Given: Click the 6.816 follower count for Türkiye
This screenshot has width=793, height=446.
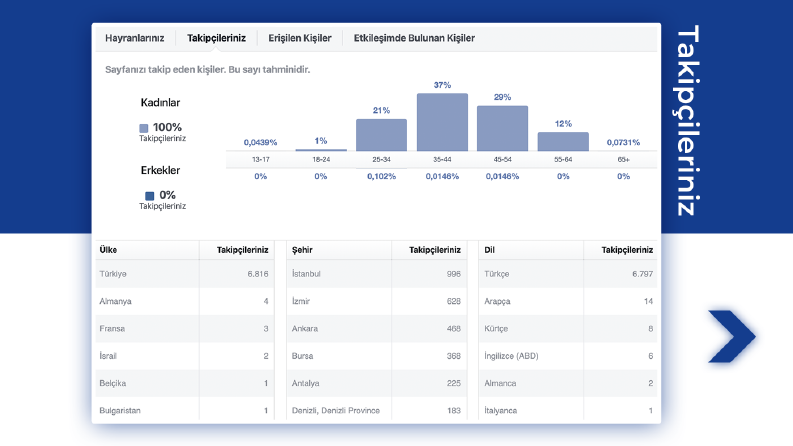Looking at the screenshot, I should point(258,274).
